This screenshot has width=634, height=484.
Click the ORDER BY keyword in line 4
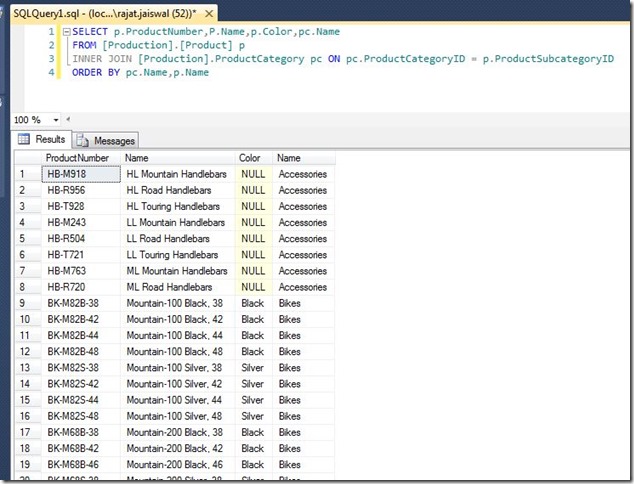point(95,72)
